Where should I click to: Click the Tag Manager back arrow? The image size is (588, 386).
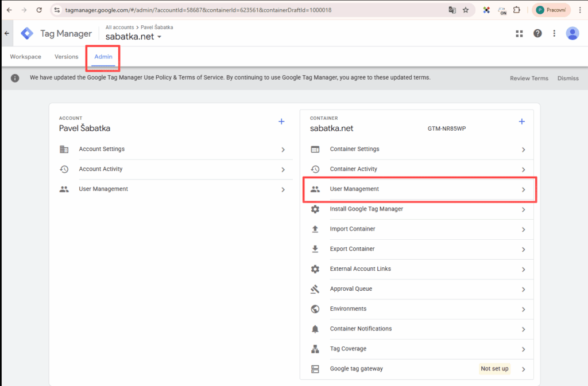[x=7, y=33]
